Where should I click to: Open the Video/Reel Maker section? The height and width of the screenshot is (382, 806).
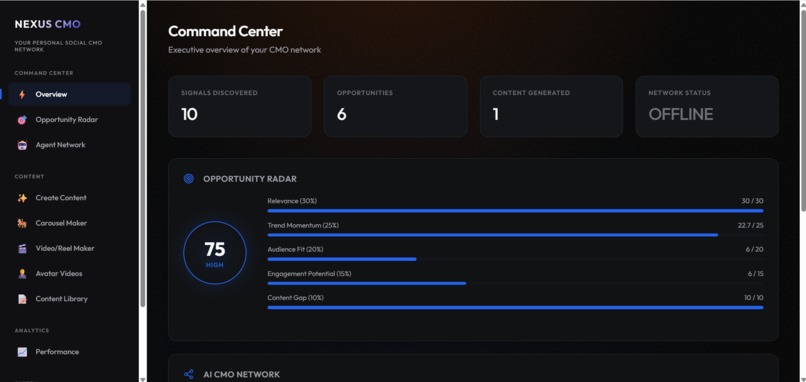point(69,248)
